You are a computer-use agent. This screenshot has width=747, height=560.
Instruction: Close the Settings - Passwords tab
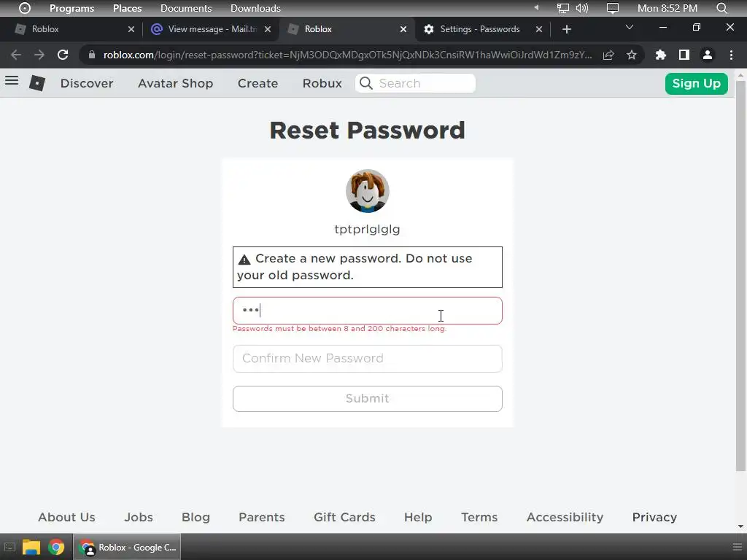point(539,29)
